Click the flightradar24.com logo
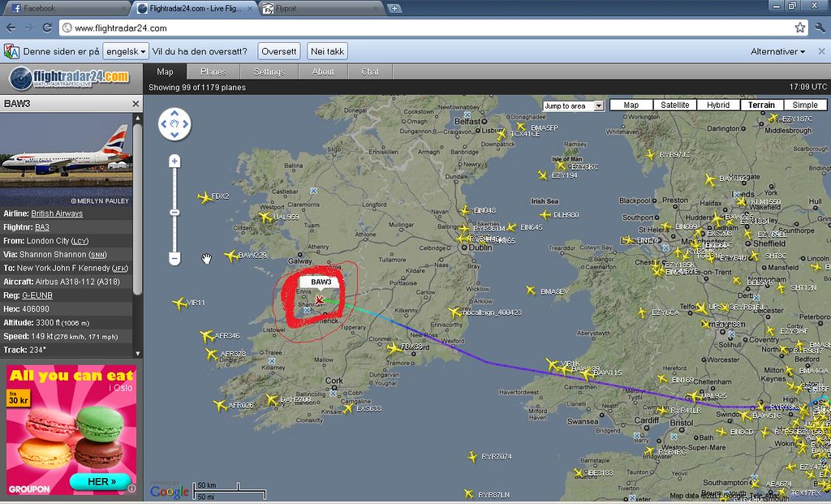Image resolution: width=831 pixels, height=504 pixels. pos(71,79)
